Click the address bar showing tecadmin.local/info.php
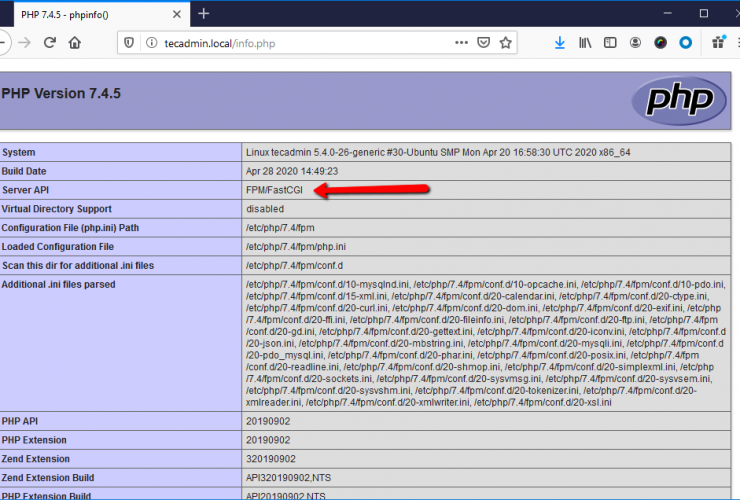This screenshot has width=740, height=500. pos(300,43)
